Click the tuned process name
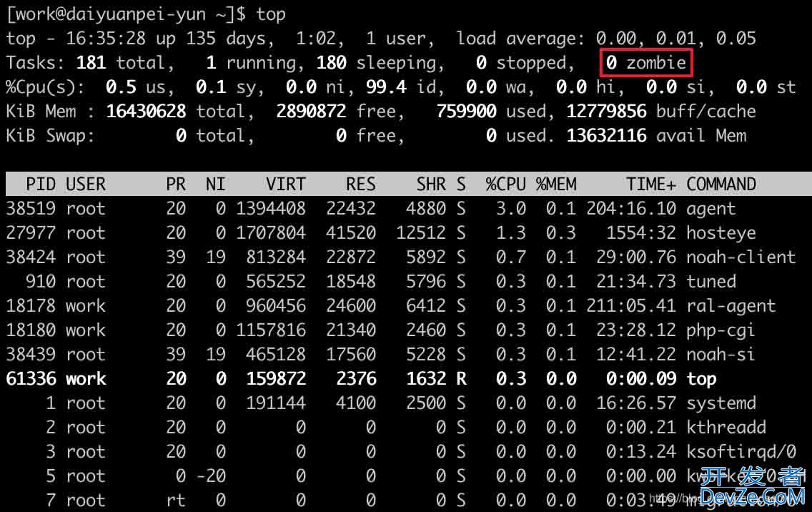This screenshot has width=812, height=512. [710, 282]
